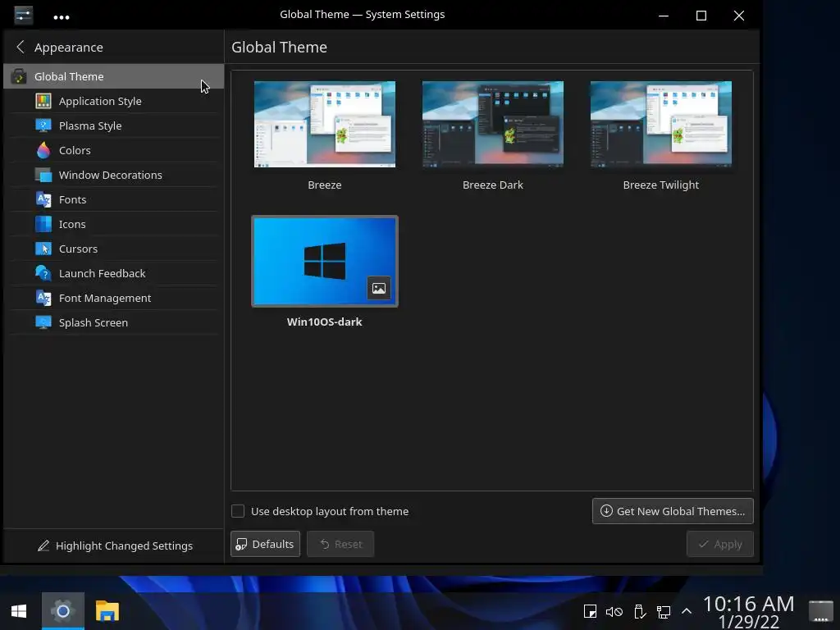The width and height of the screenshot is (840, 630).
Task: Click the Fonts label in sidebar
Action: (x=72, y=199)
